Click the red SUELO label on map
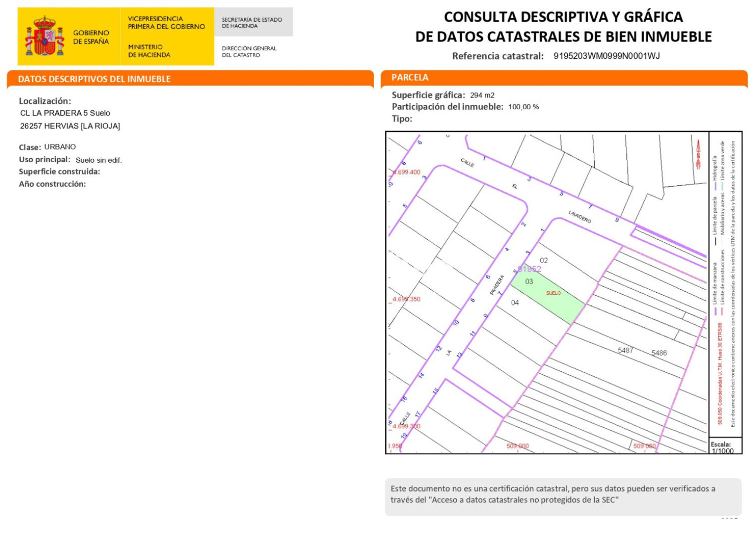 click(x=553, y=293)
